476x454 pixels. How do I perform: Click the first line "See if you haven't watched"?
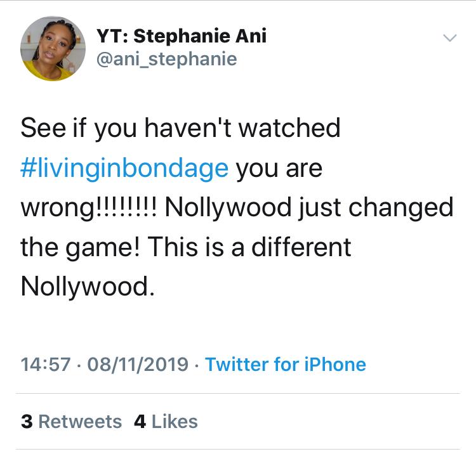pyautogui.click(x=180, y=128)
